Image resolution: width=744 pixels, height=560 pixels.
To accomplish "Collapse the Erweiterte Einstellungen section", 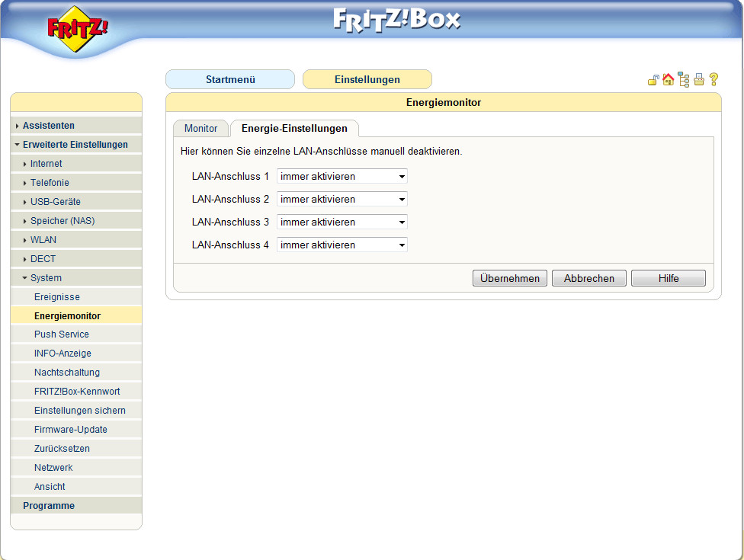I will click(76, 144).
